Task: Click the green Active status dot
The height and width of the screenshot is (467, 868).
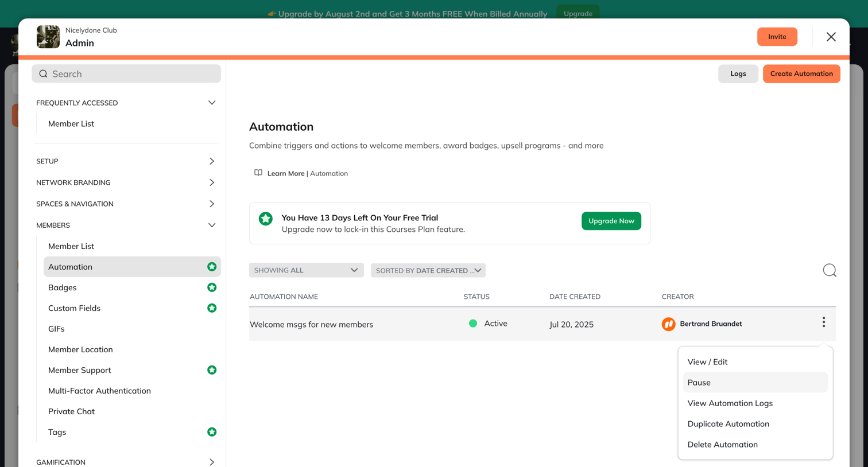Action: [473, 324]
